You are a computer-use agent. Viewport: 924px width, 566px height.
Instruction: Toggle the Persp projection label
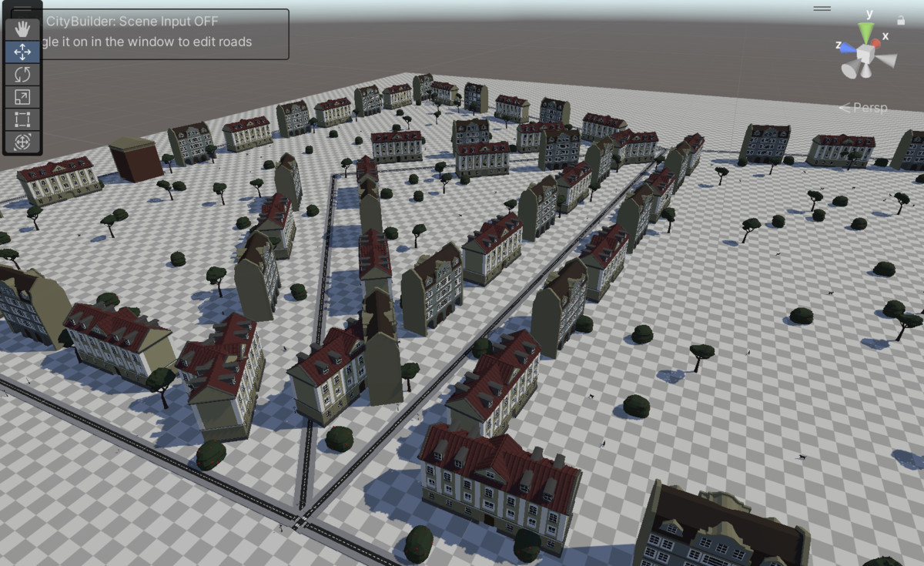click(x=863, y=108)
